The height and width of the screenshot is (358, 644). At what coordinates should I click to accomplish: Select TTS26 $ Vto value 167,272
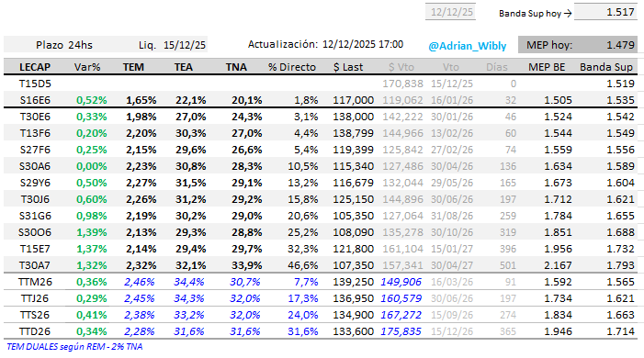click(x=401, y=315)
